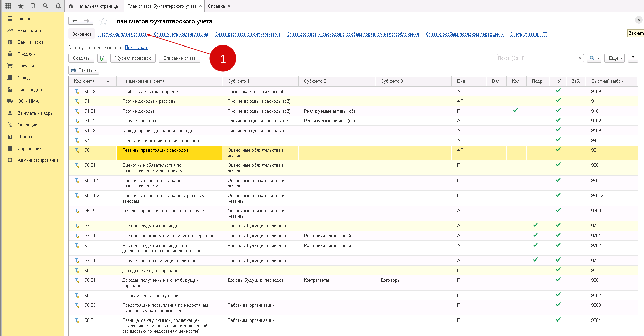Close the Справка tab
This screenshot has height=336, width=644.
(x=229, y=6)
